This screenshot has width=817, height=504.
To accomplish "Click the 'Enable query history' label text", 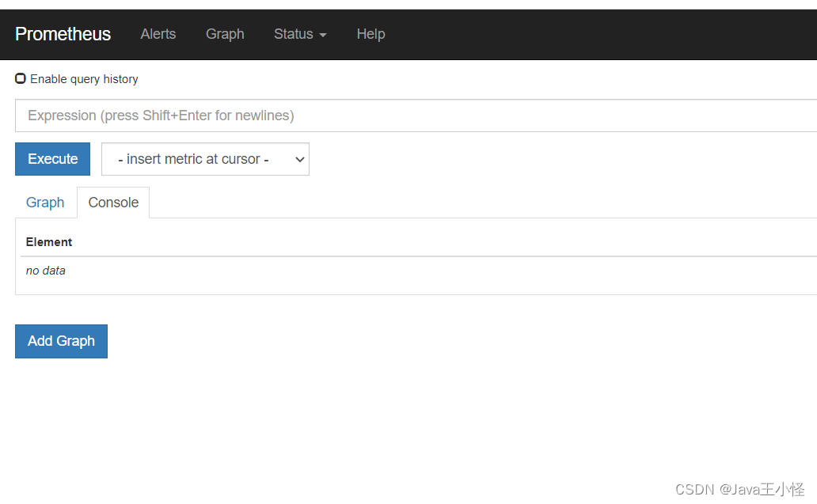I will click(84, 79).
